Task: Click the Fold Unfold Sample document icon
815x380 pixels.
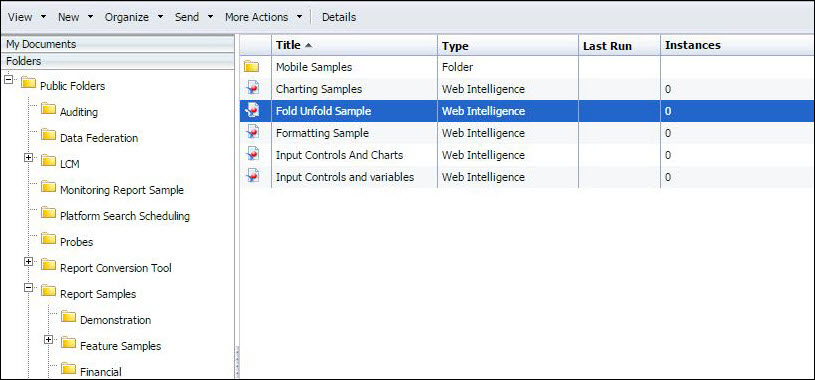Action: pyautogui.click(x=252, y=110)
